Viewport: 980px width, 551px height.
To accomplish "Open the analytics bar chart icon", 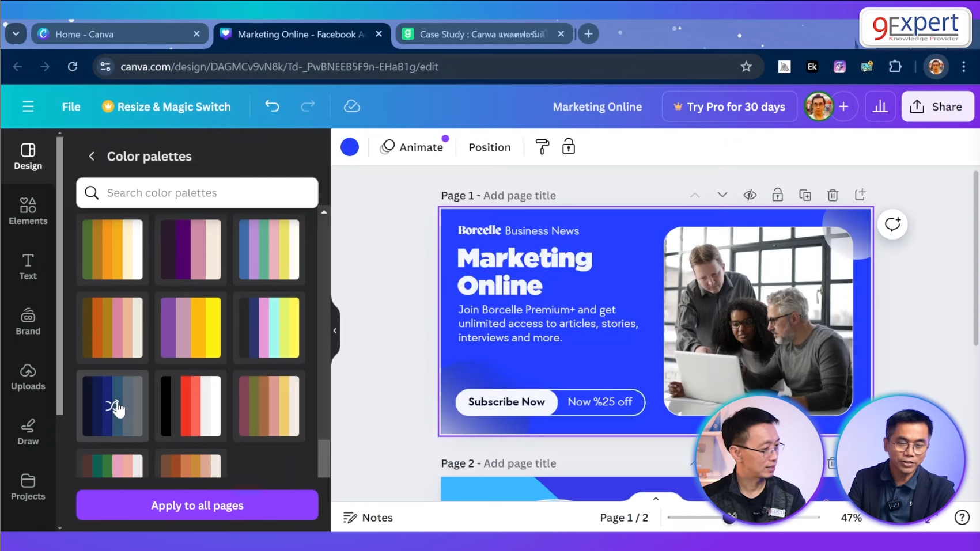I will 880,107.
